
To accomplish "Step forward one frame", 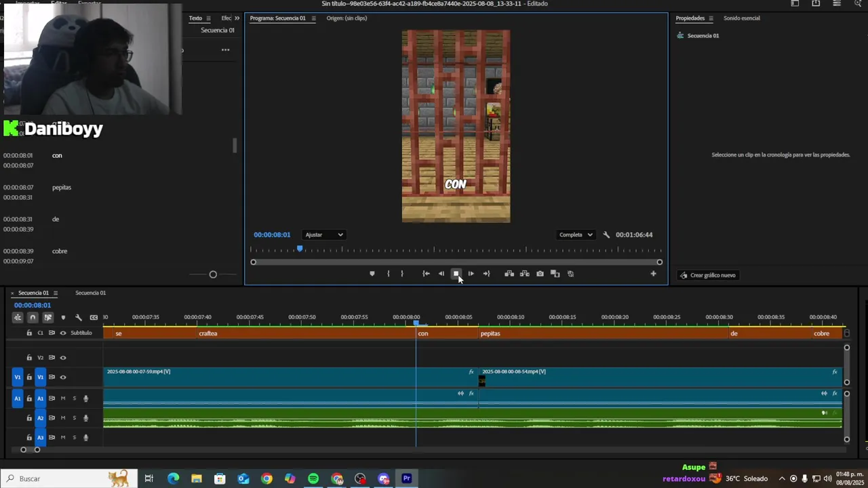I will 471,274.
